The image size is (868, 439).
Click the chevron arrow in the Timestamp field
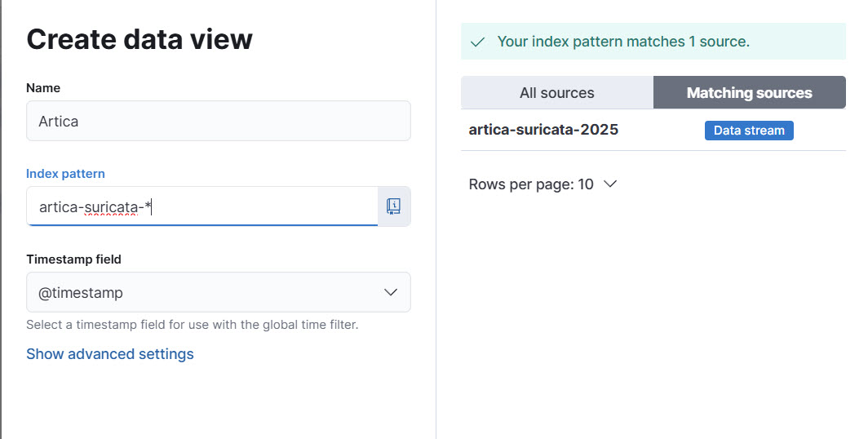tap(391, 292)
